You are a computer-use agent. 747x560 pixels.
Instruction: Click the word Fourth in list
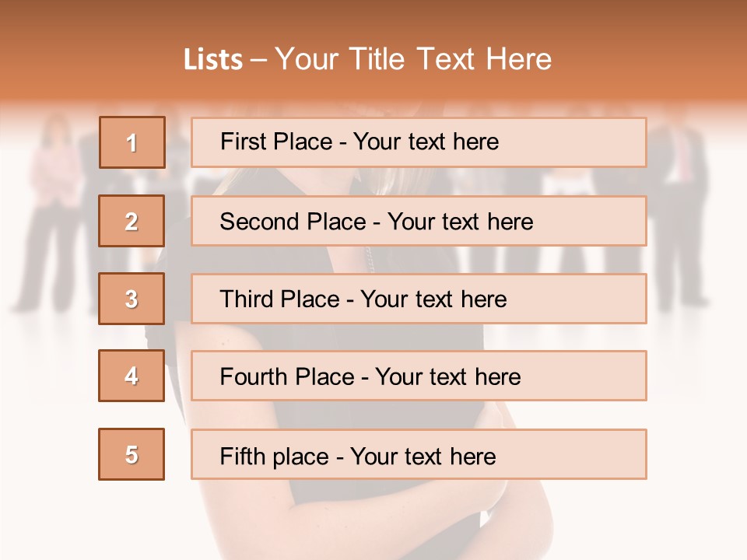253,376
